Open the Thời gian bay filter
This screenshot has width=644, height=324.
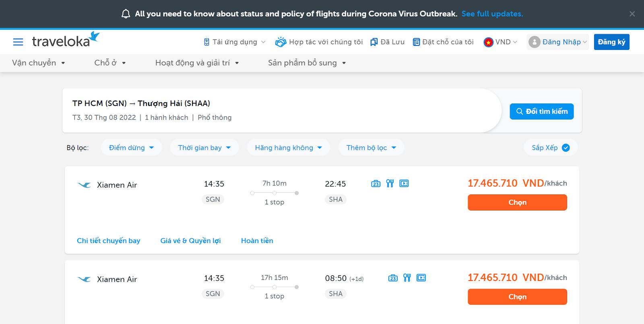(204, 148)
